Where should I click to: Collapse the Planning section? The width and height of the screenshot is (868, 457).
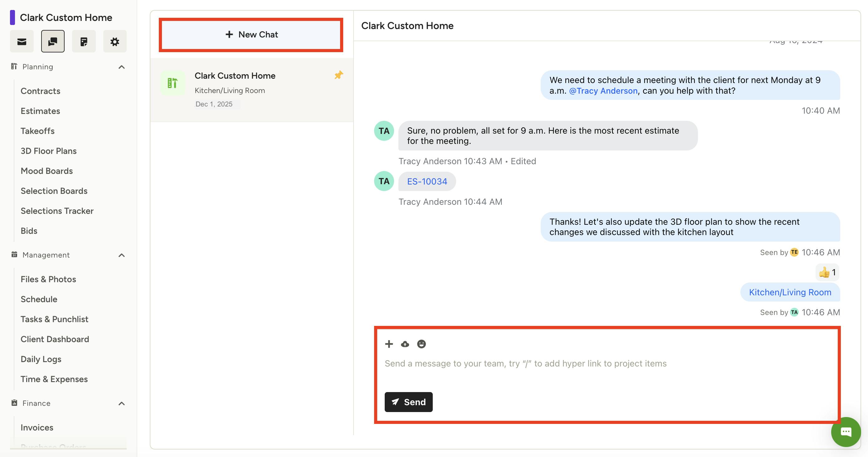pos(122,67)
